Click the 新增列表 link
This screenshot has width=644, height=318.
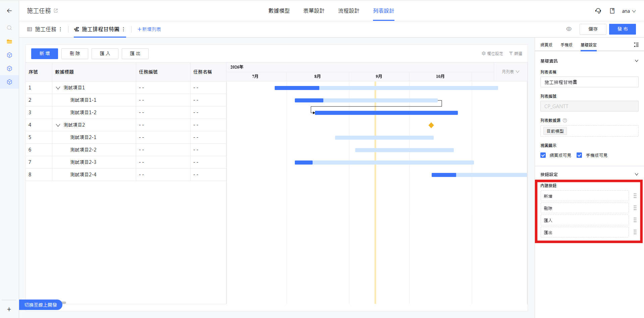pyautogui.click(x=149, y=29)
